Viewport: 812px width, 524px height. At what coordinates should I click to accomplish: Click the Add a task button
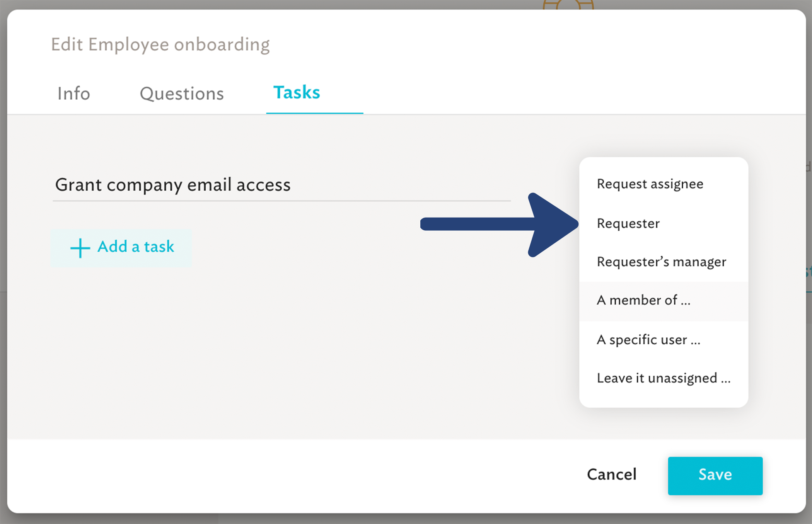(x=121, y=248)
